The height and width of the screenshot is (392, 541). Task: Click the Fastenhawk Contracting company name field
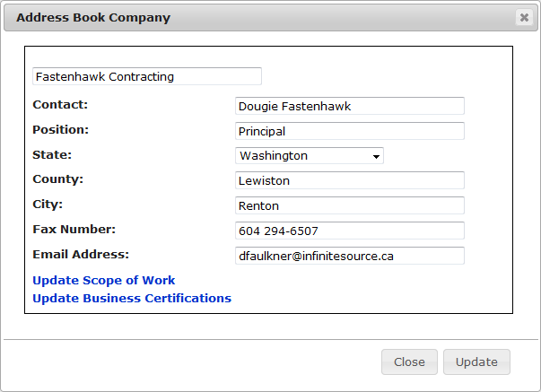click(146, 76)
